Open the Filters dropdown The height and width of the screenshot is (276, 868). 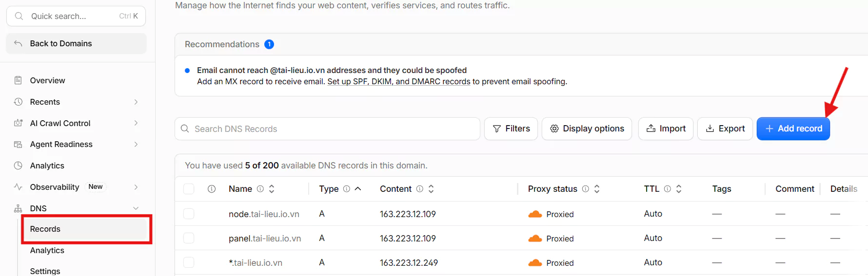511,129
